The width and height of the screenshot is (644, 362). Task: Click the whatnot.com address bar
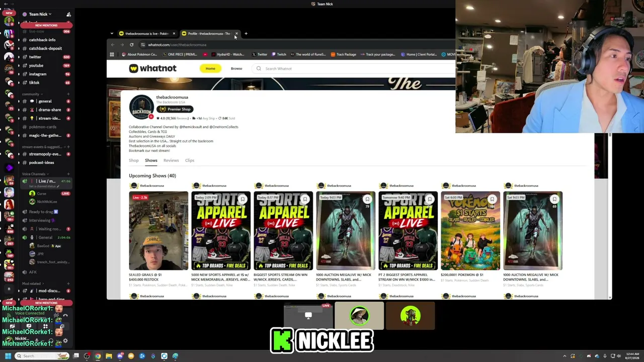(297, 45)
